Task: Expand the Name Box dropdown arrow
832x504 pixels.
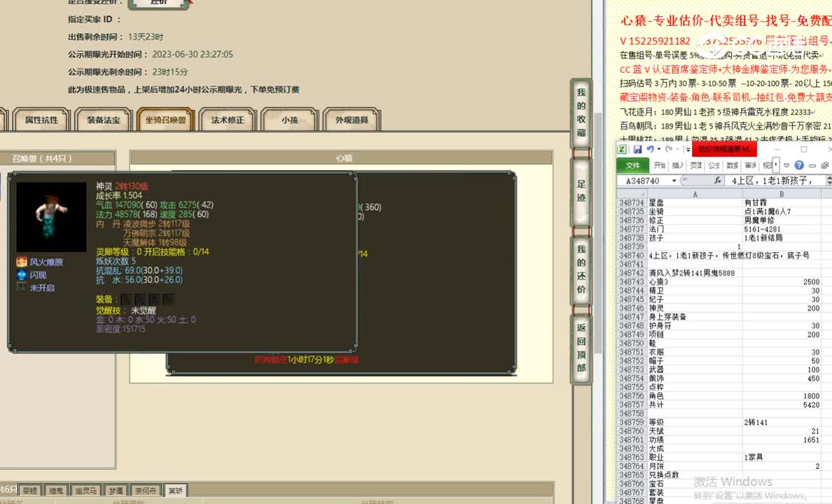Action: tap(674, 181)
